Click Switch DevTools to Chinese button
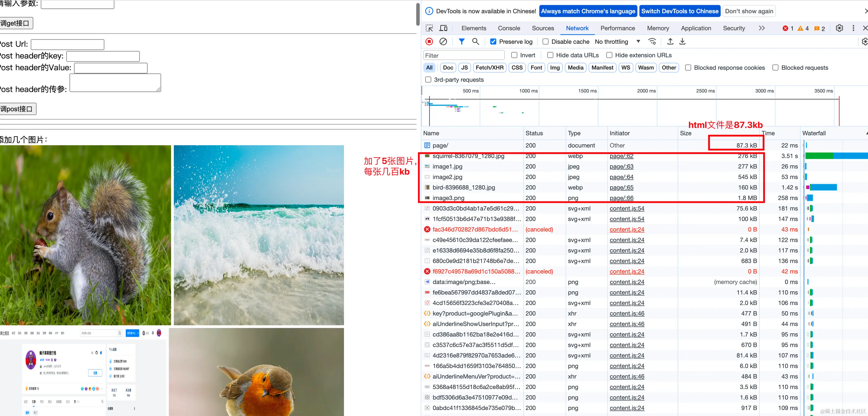Image resolution: width=868 pixels, height=416 pixels. [x=680, y=11]
